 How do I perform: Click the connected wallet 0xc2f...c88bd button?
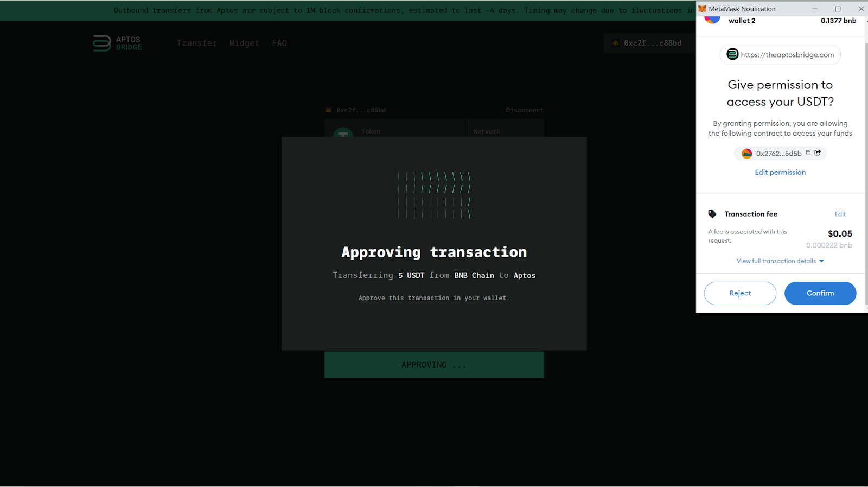(x=647, y=43)
